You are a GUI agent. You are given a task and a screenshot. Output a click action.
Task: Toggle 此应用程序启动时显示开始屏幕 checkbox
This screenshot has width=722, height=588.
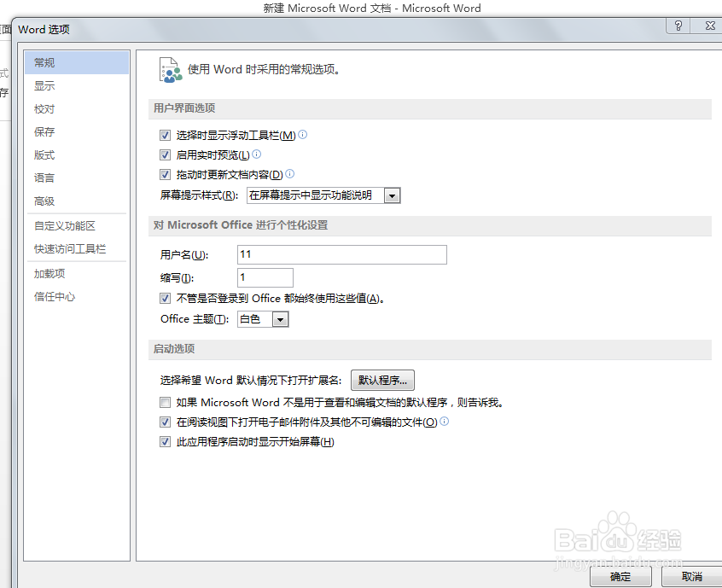165,442
